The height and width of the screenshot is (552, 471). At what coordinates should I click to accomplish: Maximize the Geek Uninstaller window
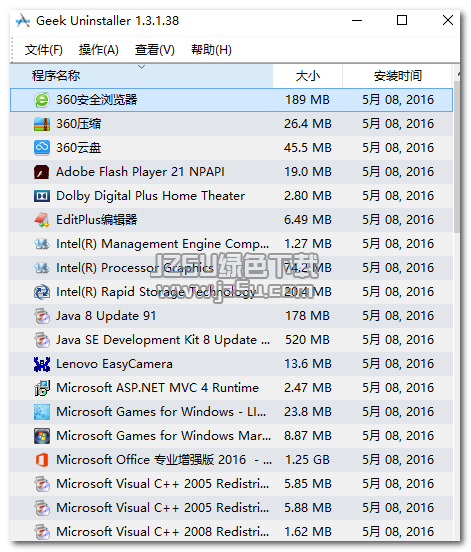tap(402, 20)
